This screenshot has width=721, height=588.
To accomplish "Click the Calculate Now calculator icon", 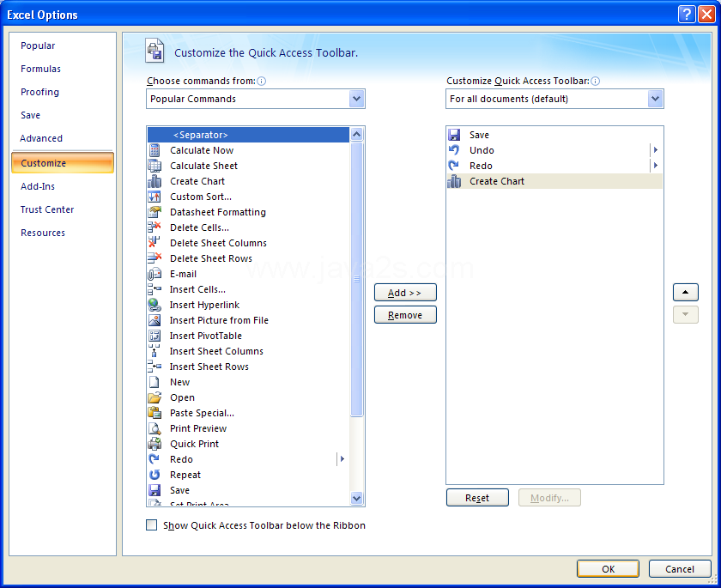I will click(x=154, y=150).
